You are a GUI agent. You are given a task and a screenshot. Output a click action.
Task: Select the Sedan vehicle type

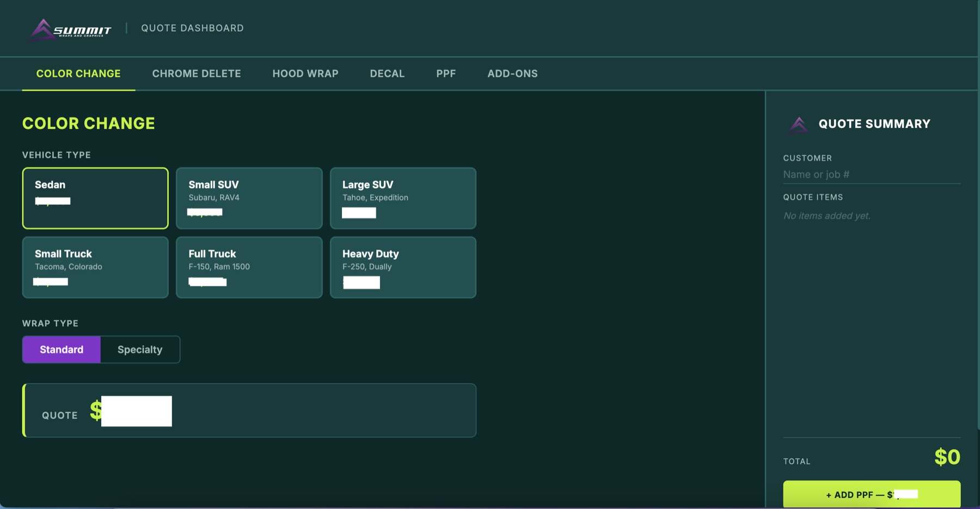[95, 198]
